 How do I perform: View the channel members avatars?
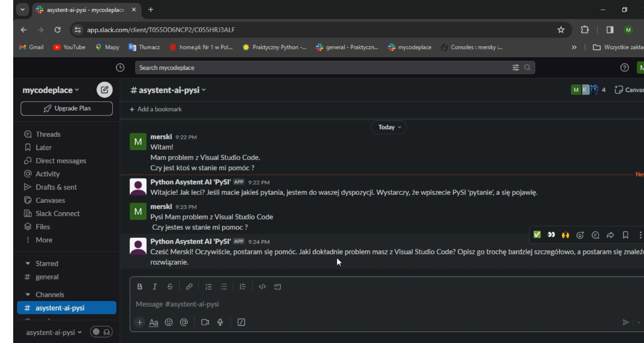point(588,90)
